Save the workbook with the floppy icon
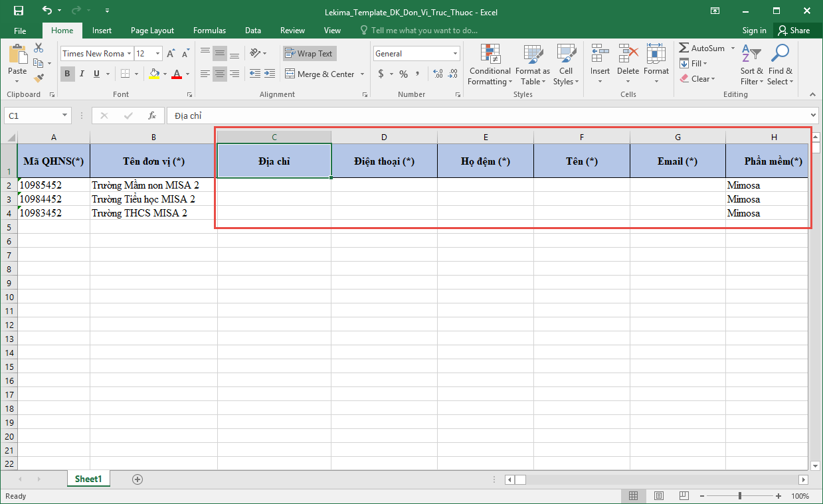The height and width of the screenshot is (504, 823). coord(18,11)
